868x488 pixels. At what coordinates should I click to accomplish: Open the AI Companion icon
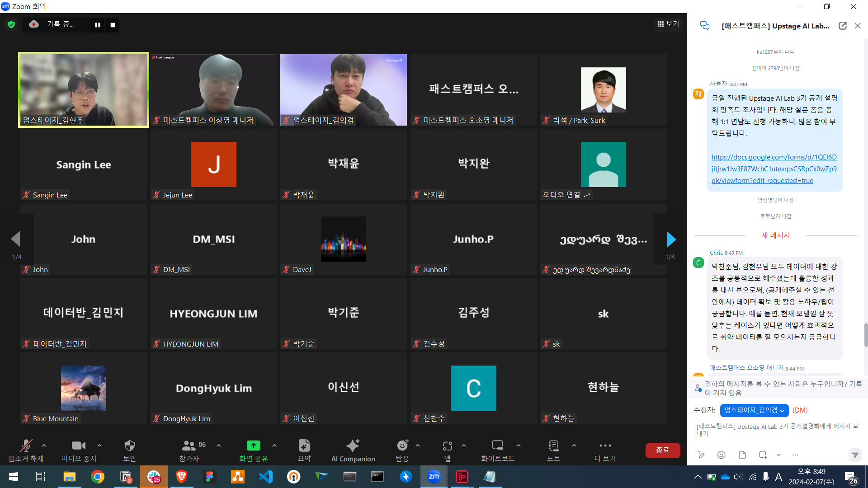click(353, 446)
